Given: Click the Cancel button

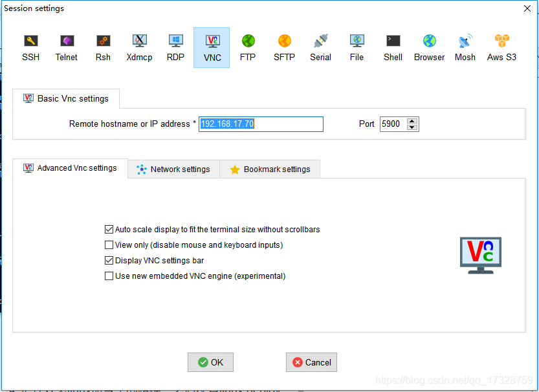Looking at the screenshot, I should [311, 362].
